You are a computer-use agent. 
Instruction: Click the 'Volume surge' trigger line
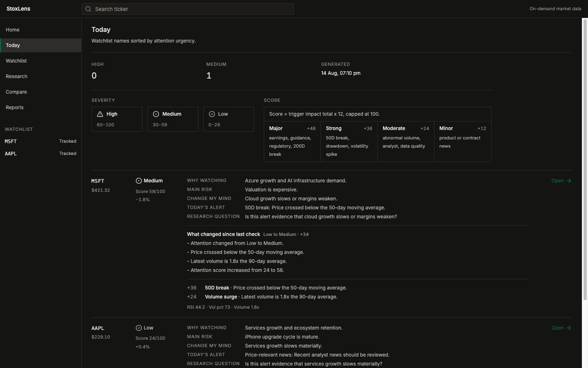(262, 297)
